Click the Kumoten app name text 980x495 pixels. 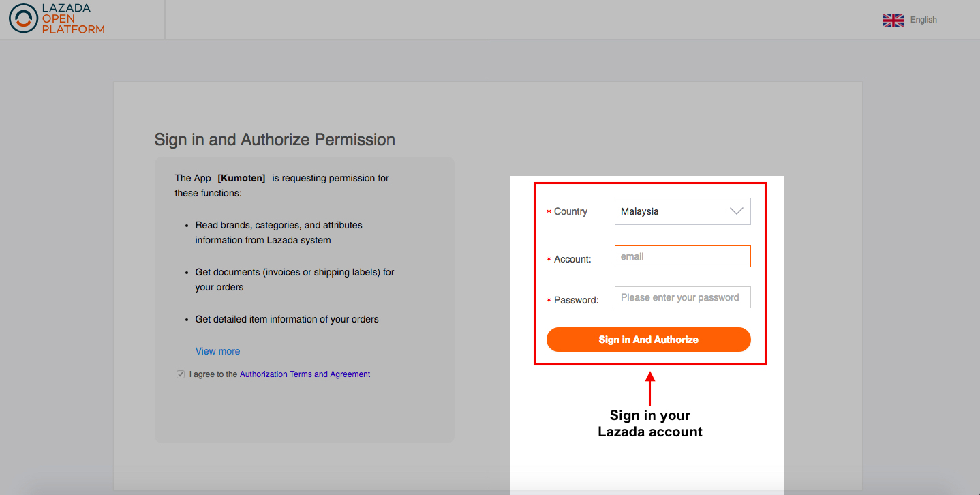[241, 178]
